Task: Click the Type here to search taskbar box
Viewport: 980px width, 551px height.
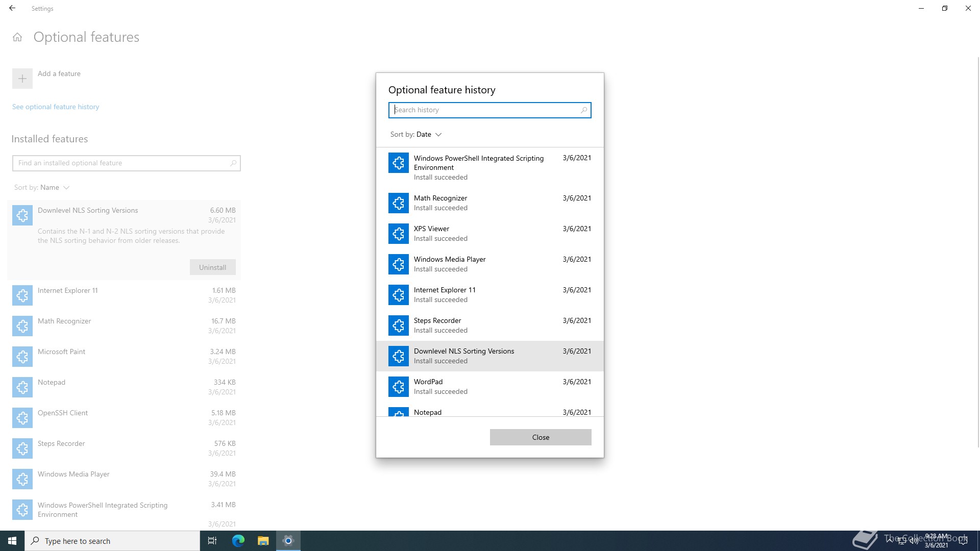Action: [x=112, y=541]
